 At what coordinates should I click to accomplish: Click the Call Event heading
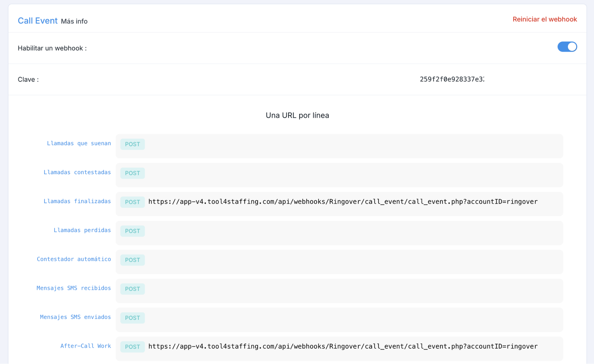(x=38, y=21)
